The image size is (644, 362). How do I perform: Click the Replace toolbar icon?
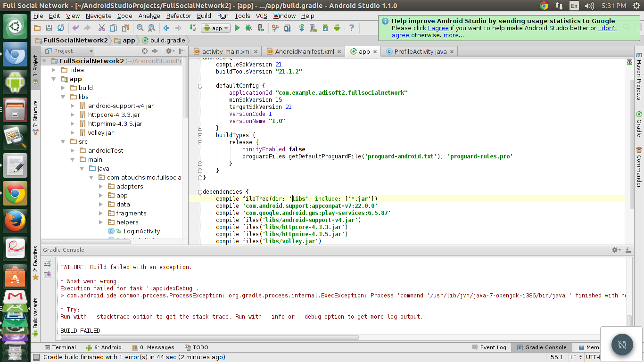[x=151, y=28]
